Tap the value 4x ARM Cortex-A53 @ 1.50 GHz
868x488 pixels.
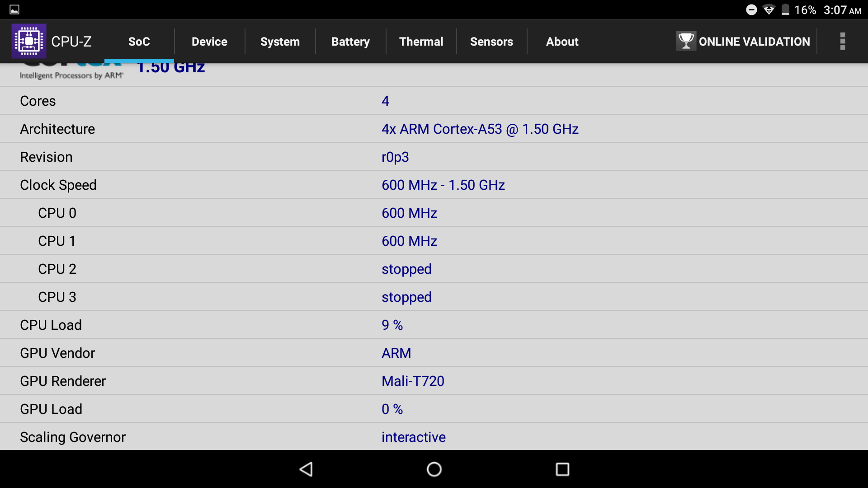pyautogui.click(x=480, y=129)
